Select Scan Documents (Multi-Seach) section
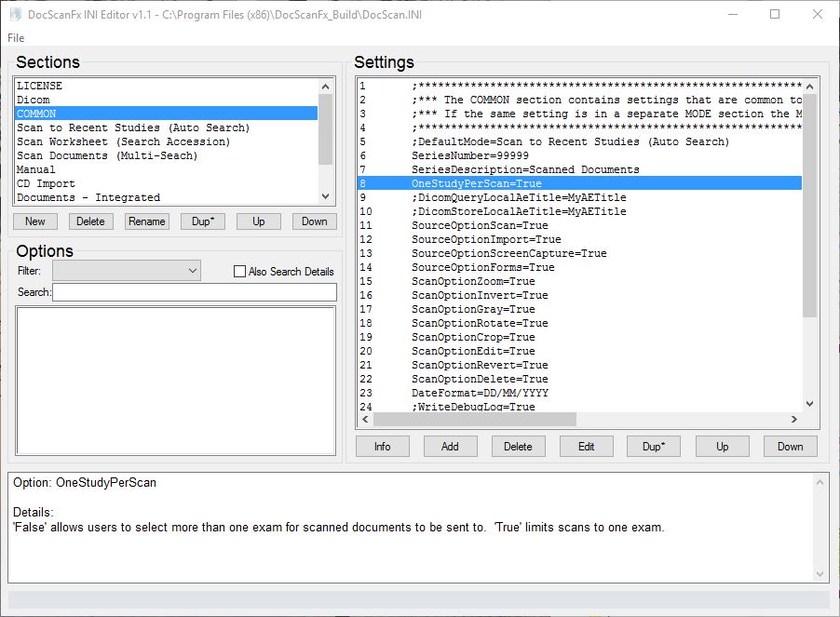The width and height of the screenshot is (840, 617). (166, 155)
